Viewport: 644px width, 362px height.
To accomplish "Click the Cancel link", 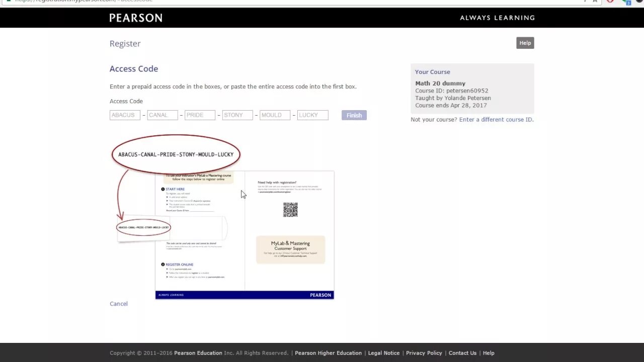I will tap(119, 304).
